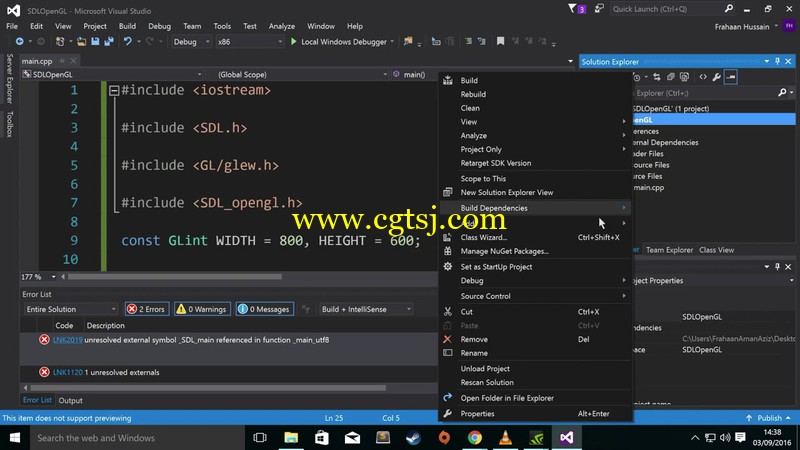Screen dimensions: 800x450
Task: Choose Set as StartUp Project
Action: (535, 267)
